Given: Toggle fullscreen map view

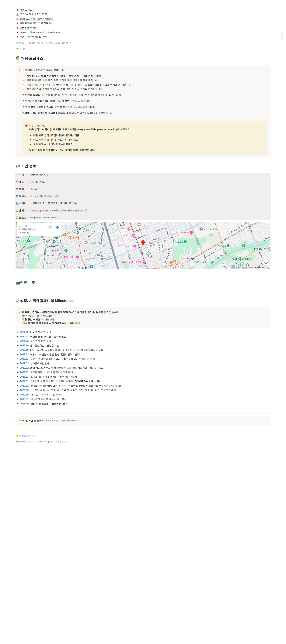Looking at the screenshot, I should 266,262.
